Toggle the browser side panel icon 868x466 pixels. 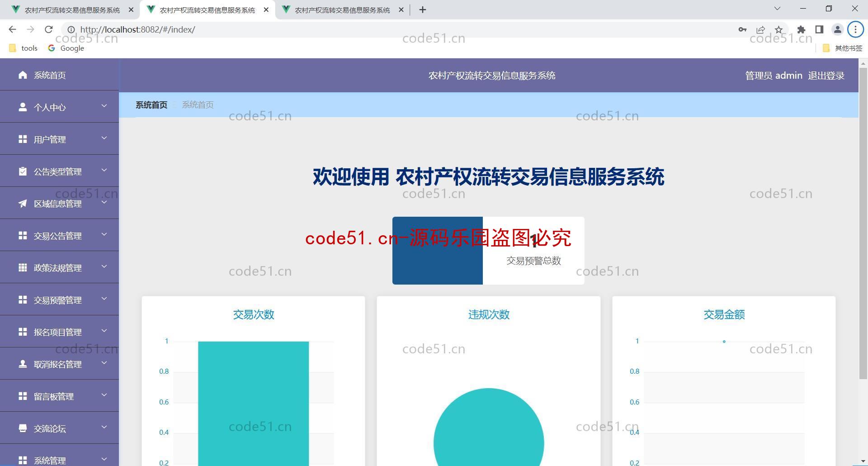(x=819, y=29)
